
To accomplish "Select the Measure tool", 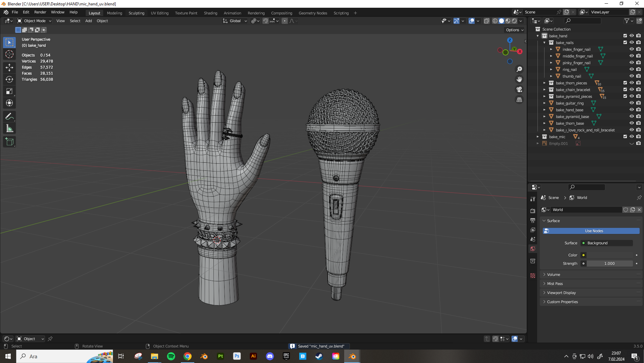I will [9, 128].
